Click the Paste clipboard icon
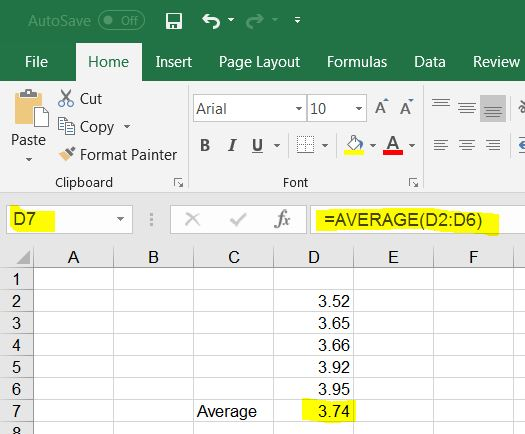 coord(31,108)
